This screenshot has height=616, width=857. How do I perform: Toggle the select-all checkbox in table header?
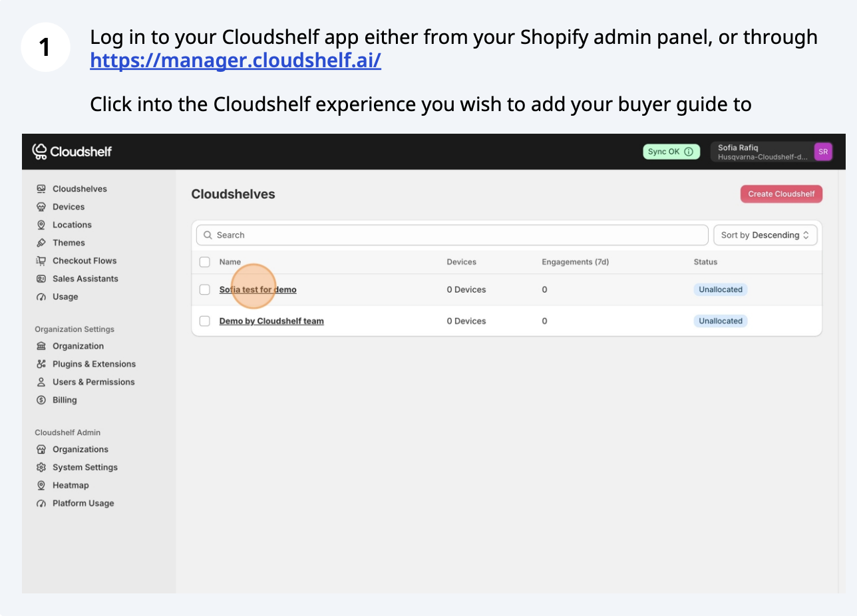point(205,262)
